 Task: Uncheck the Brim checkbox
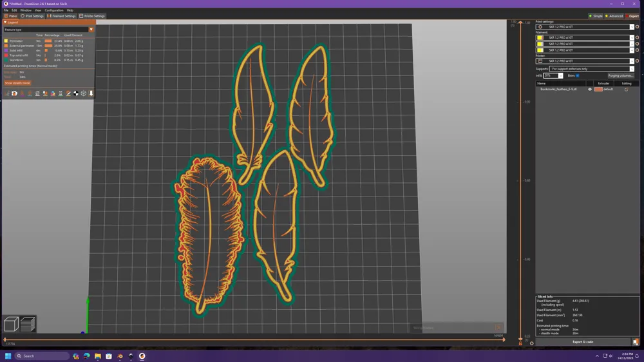pyautogui.click(x=578, y=75)
